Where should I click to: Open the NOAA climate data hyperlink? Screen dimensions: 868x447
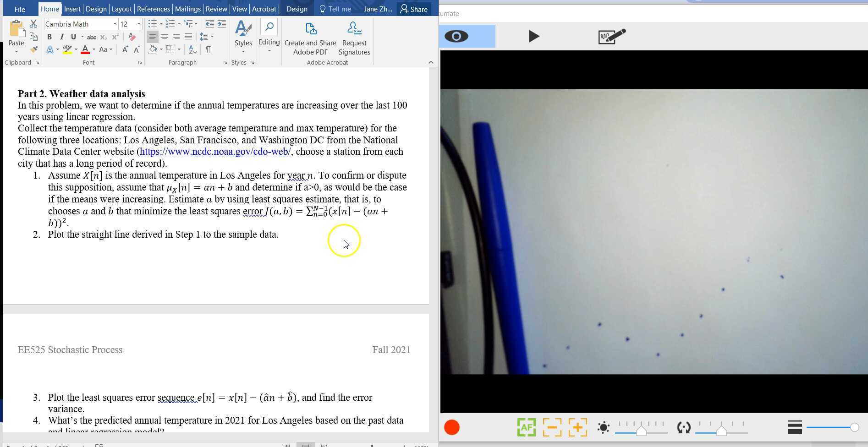[x=215, y=151]
